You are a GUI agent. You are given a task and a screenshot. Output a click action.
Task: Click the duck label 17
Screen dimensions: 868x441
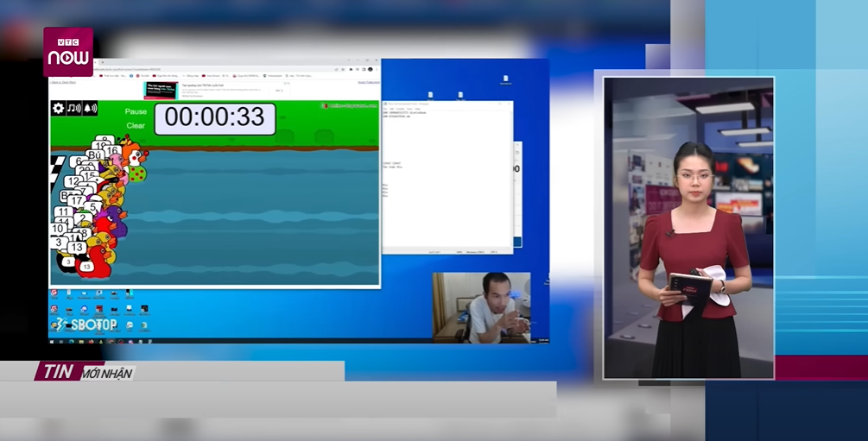pyautogui.click(x=76, y=201)
